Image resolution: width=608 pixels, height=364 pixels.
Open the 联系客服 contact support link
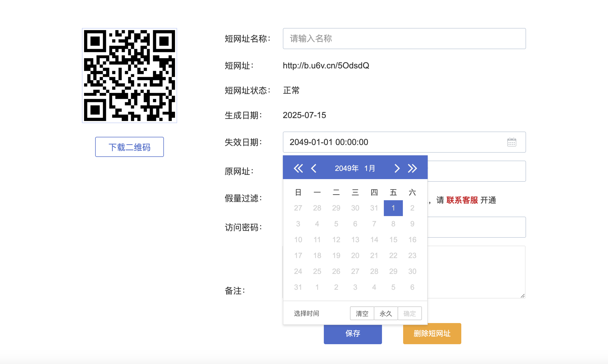tap(462, 200)
